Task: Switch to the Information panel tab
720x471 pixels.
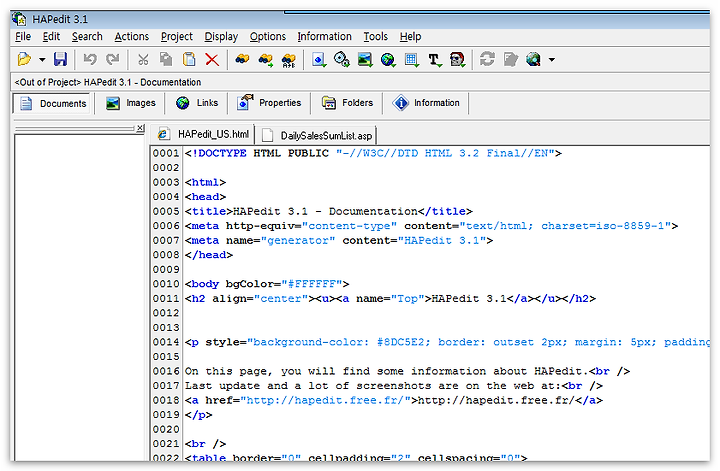Action: coord(426,103)
